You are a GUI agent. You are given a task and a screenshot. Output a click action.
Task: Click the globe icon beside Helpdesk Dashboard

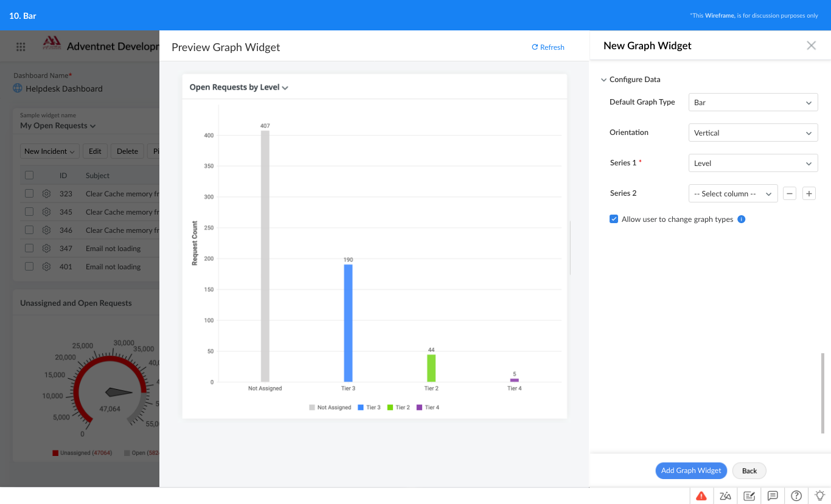pyautogui.click(x=18, y=88)
